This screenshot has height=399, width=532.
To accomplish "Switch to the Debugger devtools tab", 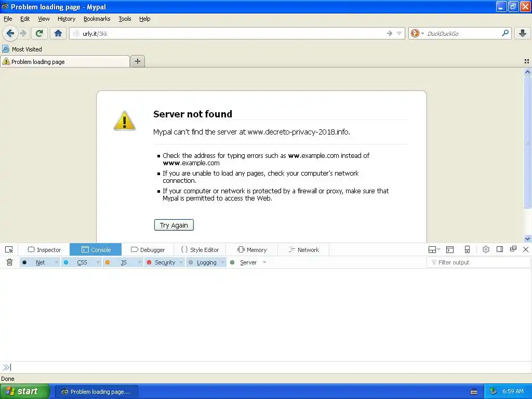I will click(148, 250).
